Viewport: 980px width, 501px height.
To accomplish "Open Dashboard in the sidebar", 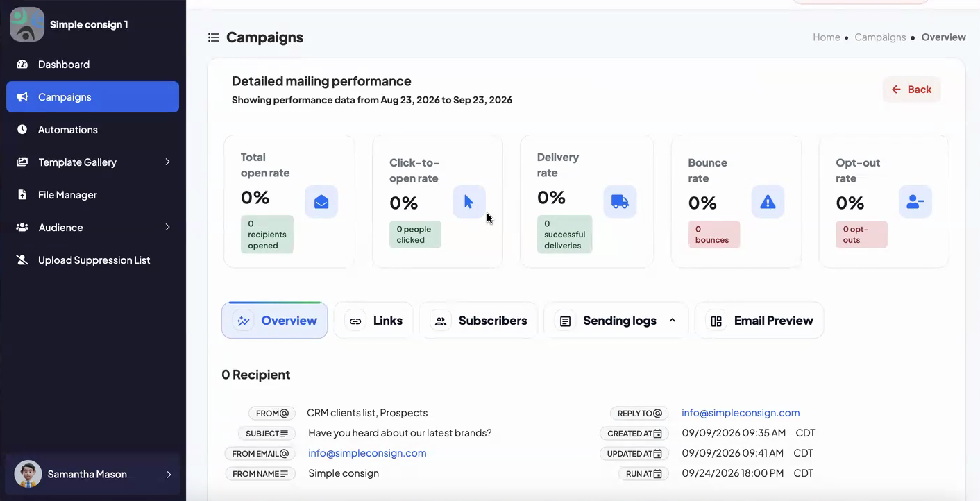I will [x=92, y=65].
